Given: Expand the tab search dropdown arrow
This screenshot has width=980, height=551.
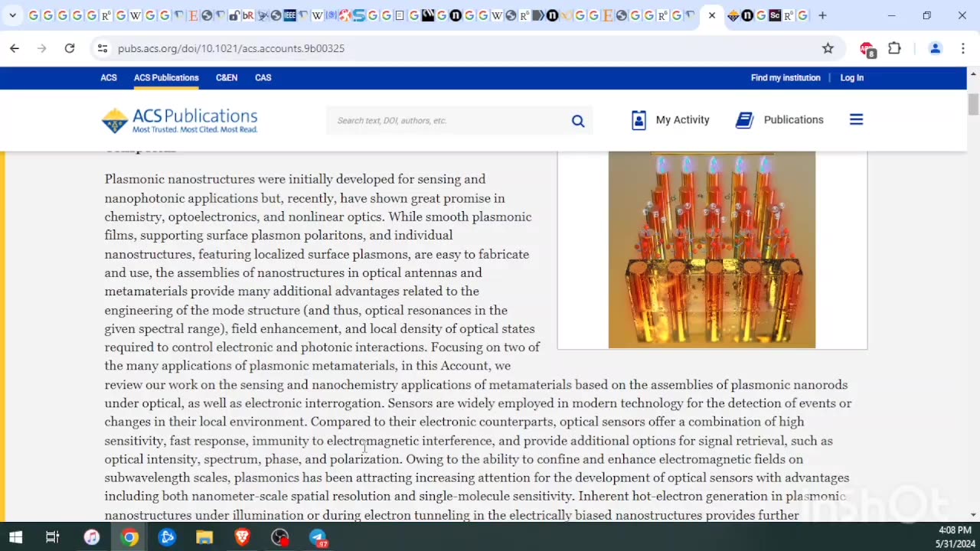Looking at the screenshot, I should 12,15.
